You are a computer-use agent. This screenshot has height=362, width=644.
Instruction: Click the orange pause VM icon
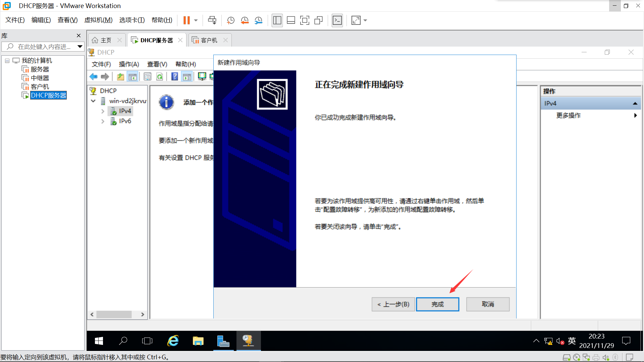click(x=186, y=20)
